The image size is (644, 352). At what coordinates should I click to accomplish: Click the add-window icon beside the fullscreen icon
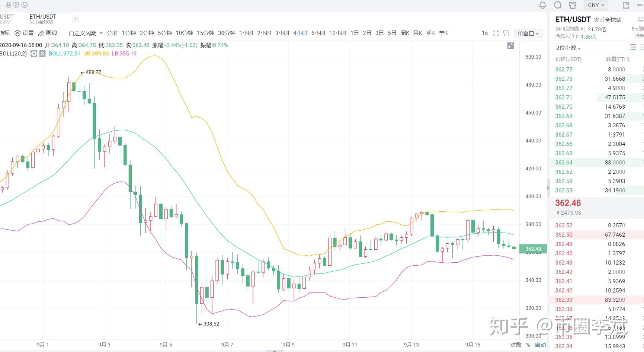506,33
